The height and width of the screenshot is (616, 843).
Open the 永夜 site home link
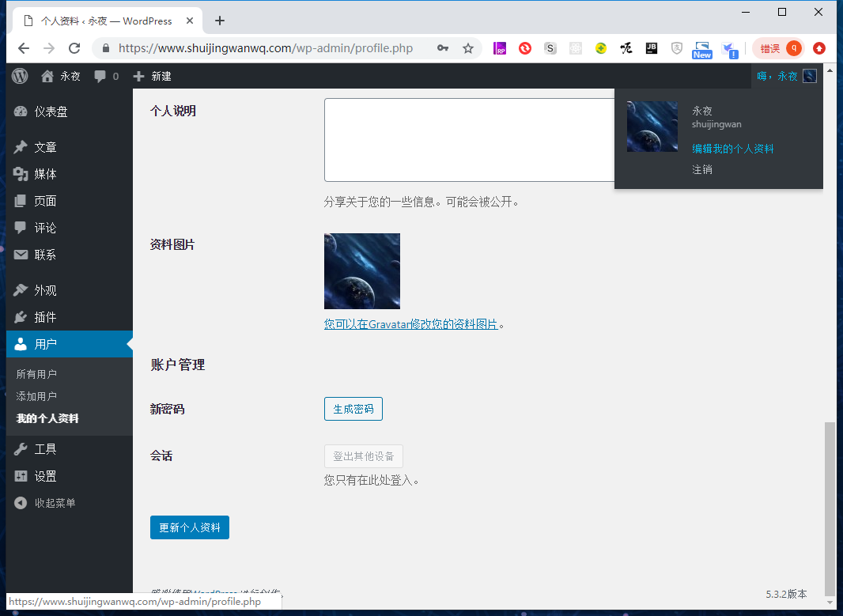(61, 77)
